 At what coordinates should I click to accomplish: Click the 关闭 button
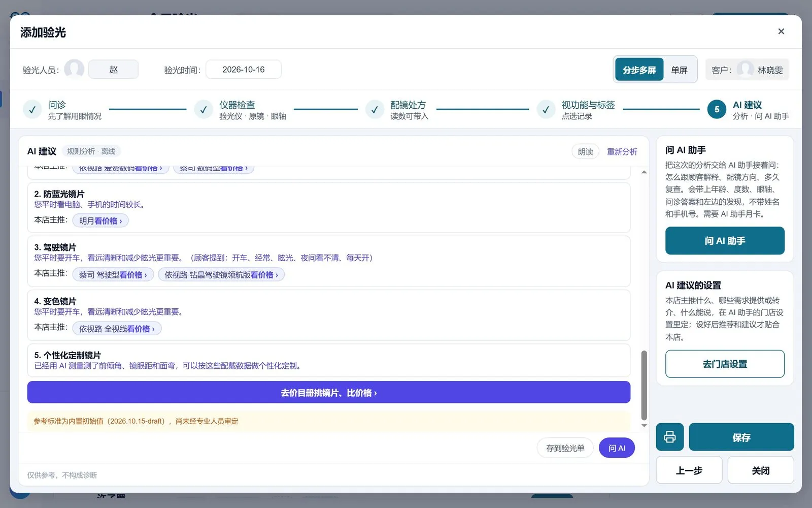pos(760,470)
